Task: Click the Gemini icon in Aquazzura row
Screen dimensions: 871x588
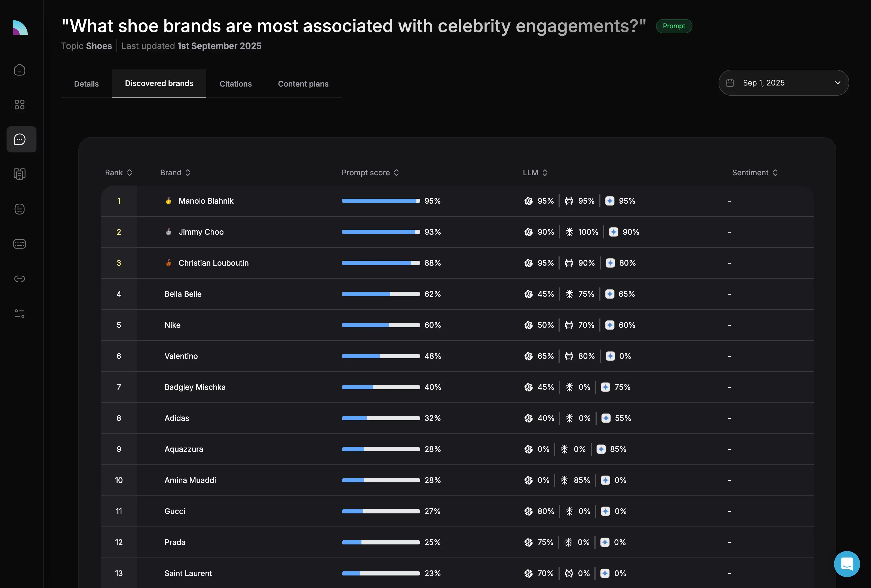Action: coord(601,449)
